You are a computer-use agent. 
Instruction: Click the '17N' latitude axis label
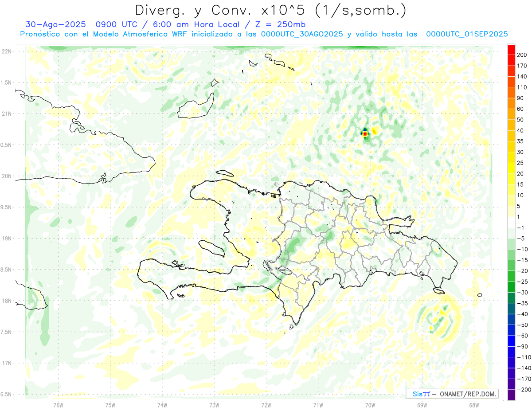[x=7, y=363]
